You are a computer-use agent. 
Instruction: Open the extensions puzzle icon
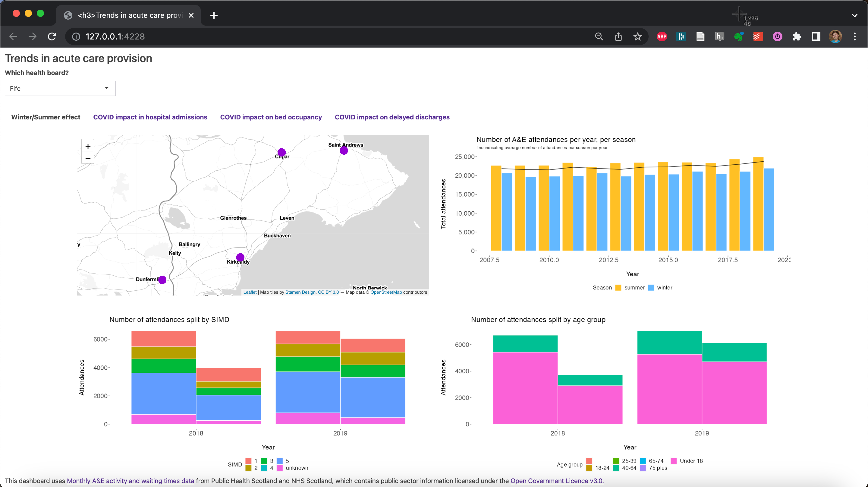coord(797,36)
